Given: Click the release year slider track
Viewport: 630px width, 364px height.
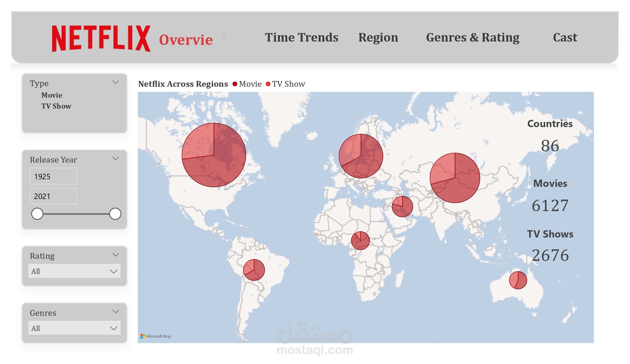Looking at the screenshot, I should pos(76,214).
